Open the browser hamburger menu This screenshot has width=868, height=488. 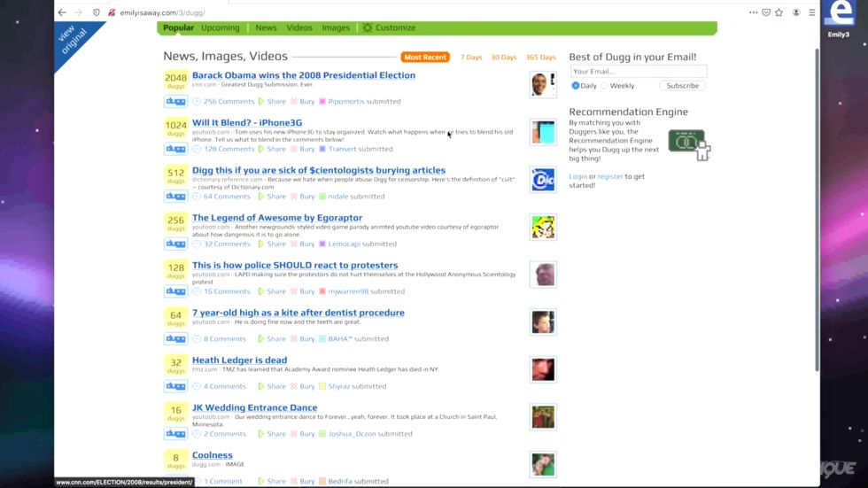[x=811, y=12]
